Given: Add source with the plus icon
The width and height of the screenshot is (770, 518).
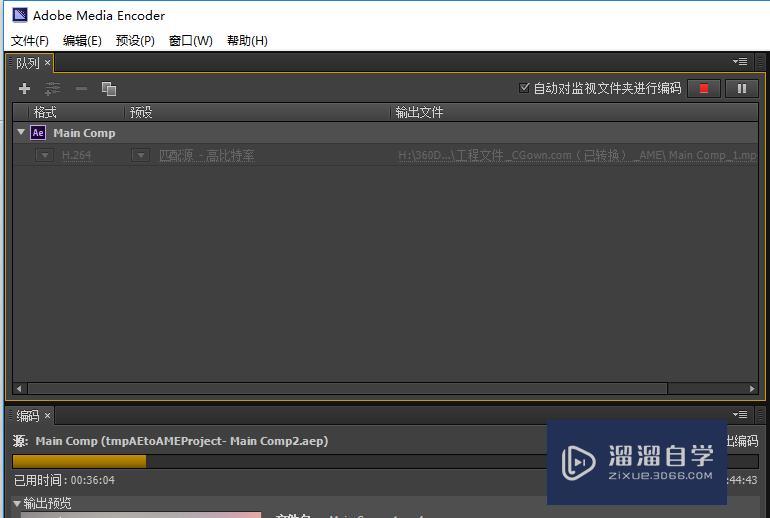Looking at the screenshot, I should point(24,88).
